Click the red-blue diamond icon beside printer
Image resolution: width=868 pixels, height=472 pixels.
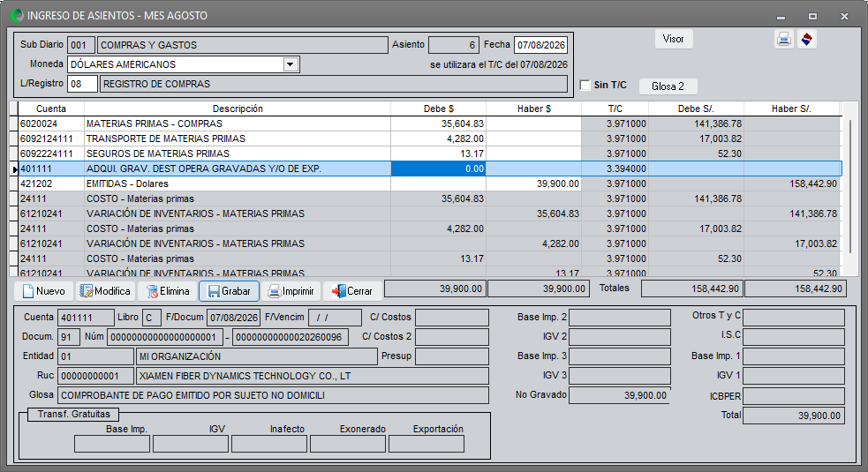(806, 40)
